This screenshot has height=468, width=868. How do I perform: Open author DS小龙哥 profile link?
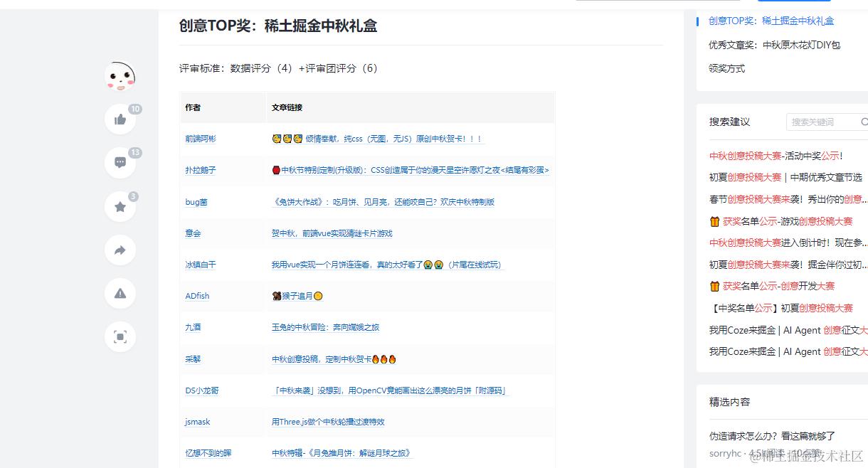(x=202, y=390)
